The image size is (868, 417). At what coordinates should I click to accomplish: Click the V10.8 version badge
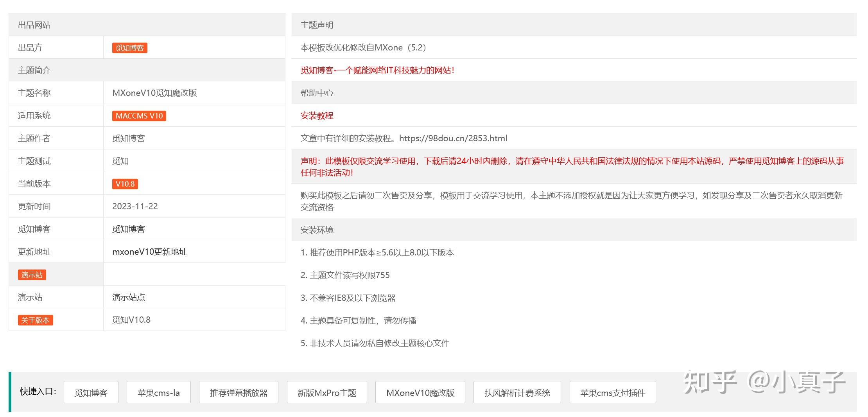point(124,183)
